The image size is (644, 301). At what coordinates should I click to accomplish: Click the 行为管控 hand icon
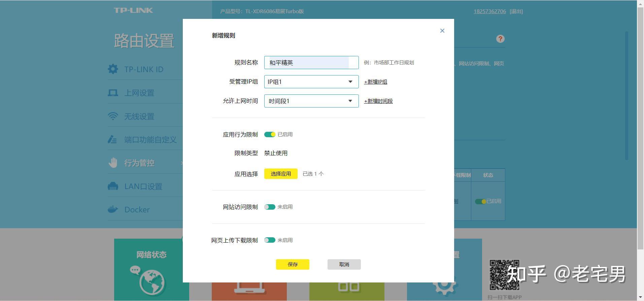point(113,163)
